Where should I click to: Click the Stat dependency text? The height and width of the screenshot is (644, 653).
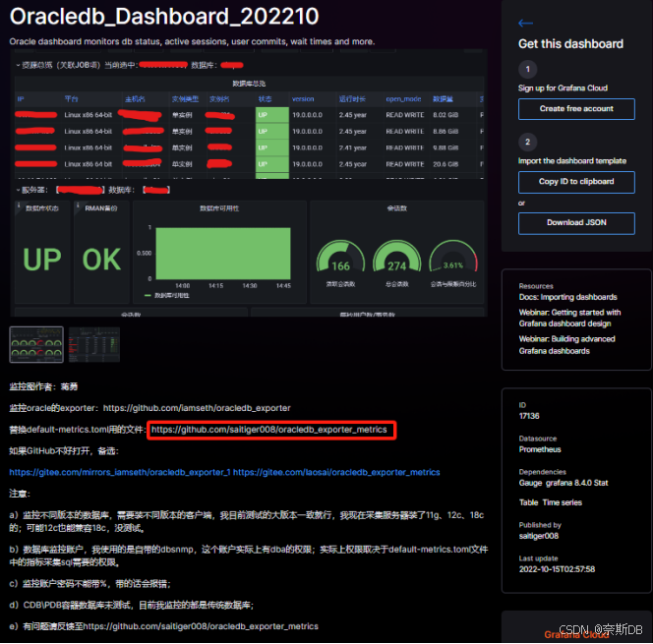point(601,483)
